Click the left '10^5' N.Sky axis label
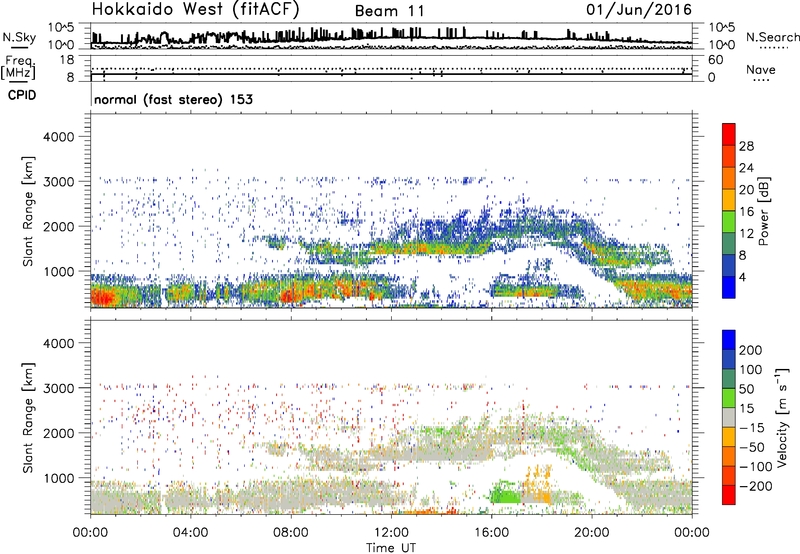800x554 pixels. 61,28
